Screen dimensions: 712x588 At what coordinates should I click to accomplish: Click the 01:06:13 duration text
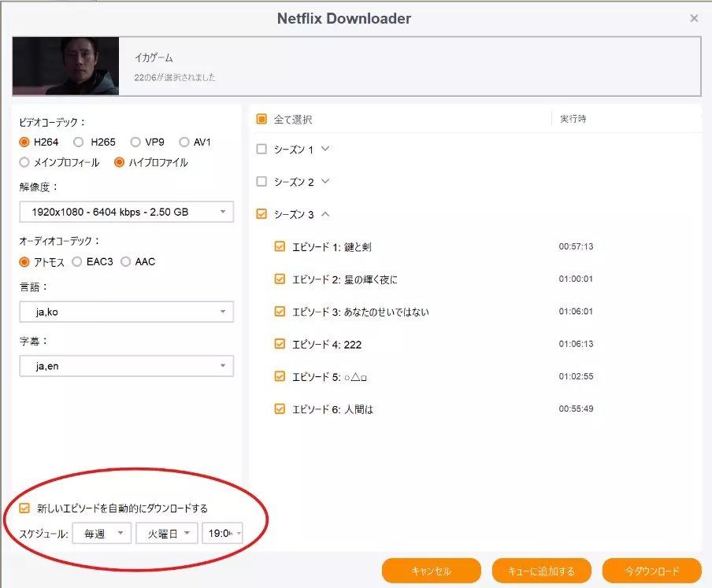tap(576, 344)
